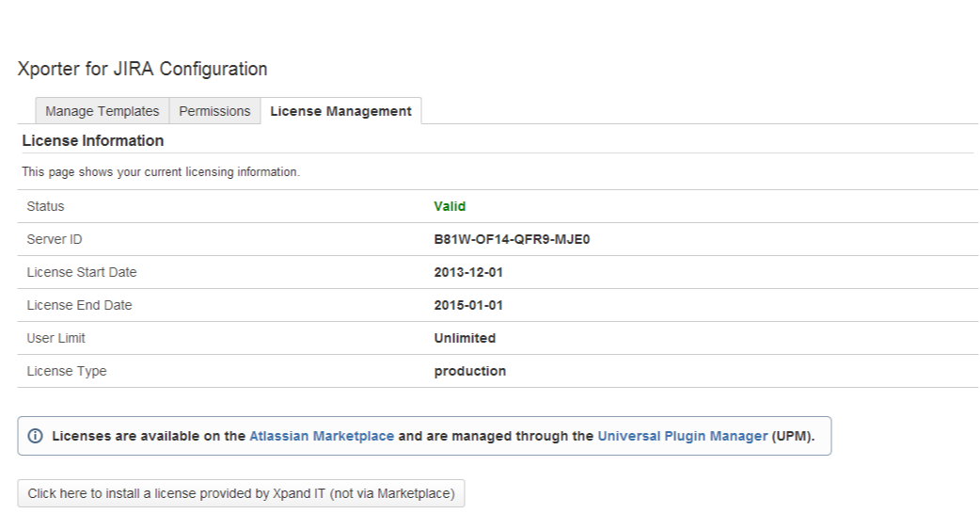
Task: Click the User Limit label
Action: coord(55,338)
